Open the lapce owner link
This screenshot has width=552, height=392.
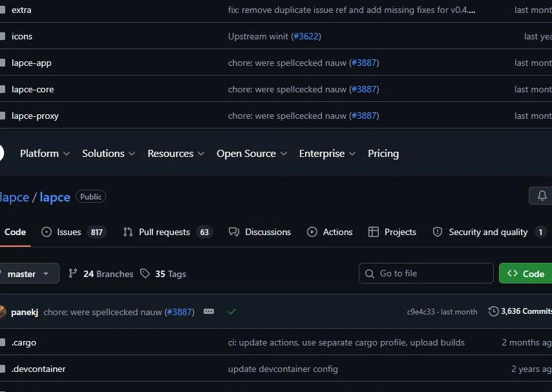(14, 198)
